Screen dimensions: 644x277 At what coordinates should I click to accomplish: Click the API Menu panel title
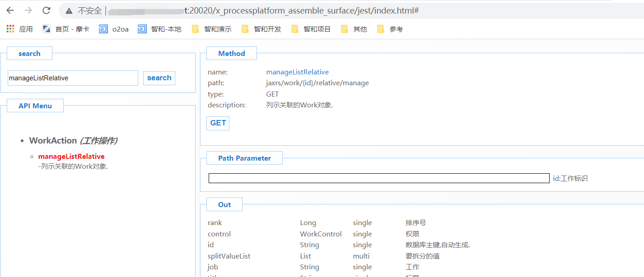pyautogui.click(x=35, y=106)
